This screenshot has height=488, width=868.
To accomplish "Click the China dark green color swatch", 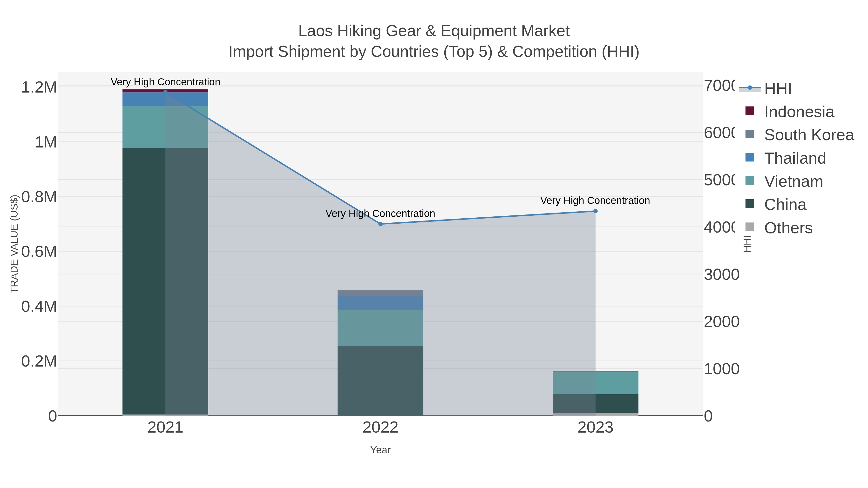I will [x=750, y=203].
